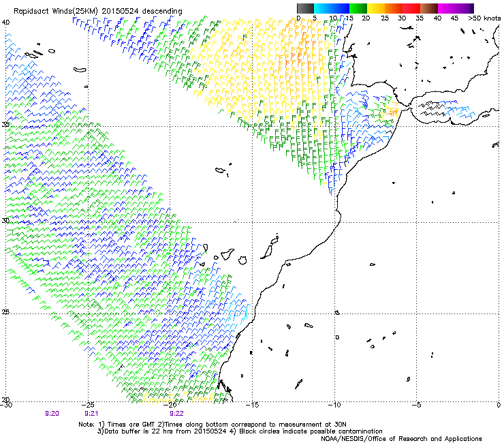Click the legend label '45'
The width and height of the screenshot is (504, 443).
coord(454,18)
